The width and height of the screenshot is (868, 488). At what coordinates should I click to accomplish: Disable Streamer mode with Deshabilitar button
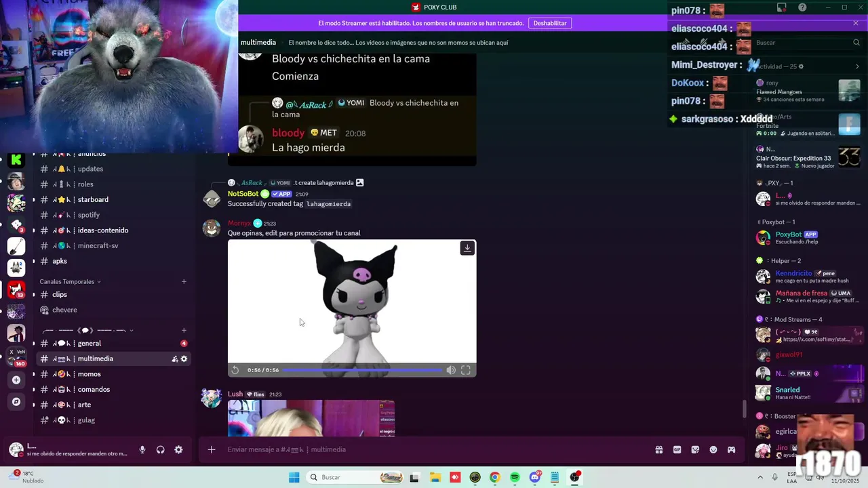550,23
